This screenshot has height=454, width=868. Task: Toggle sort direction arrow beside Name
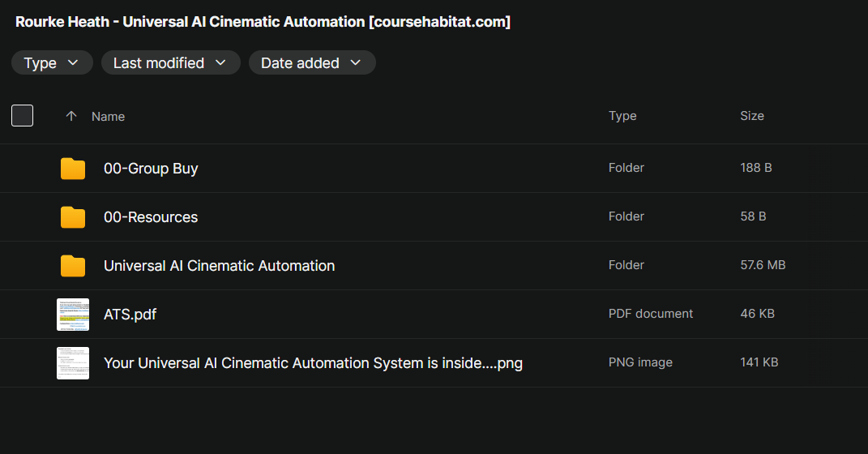click(71, 116)
